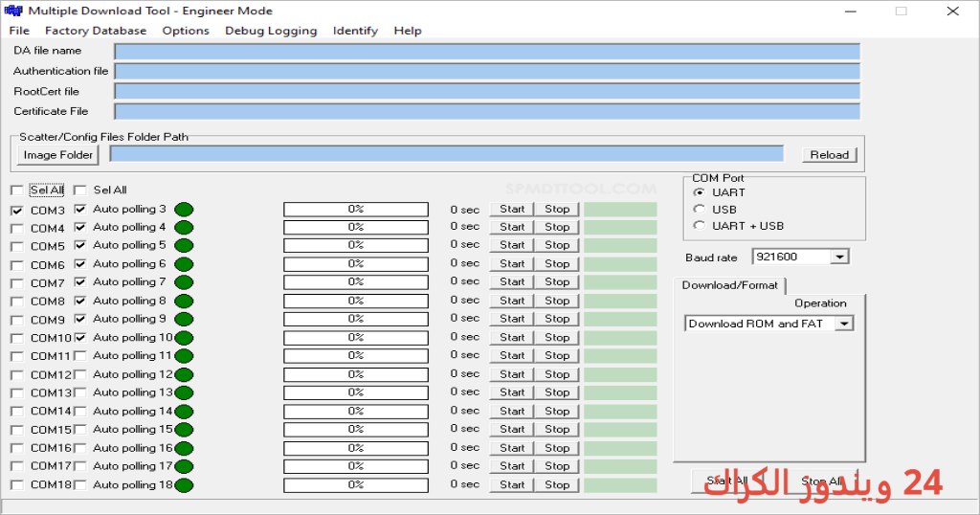Click the Reload button
The height and width of the screenshot is (515, 980).
(x=830, y=155)
